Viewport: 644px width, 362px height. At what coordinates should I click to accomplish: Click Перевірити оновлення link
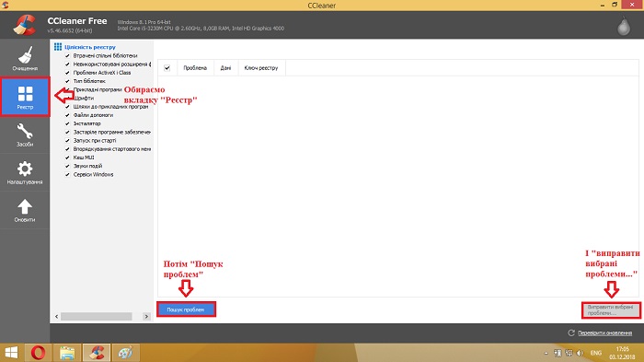604,333
